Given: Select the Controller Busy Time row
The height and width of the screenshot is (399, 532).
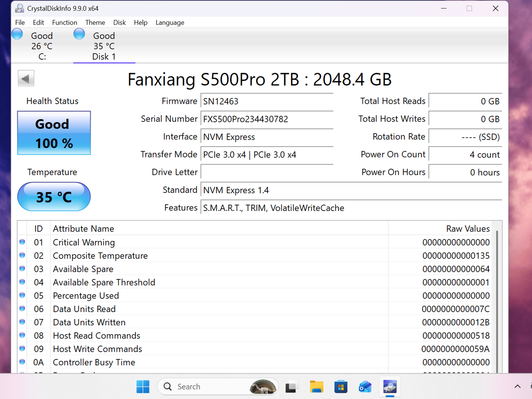Looking at the screenshot, I should 255,362.
